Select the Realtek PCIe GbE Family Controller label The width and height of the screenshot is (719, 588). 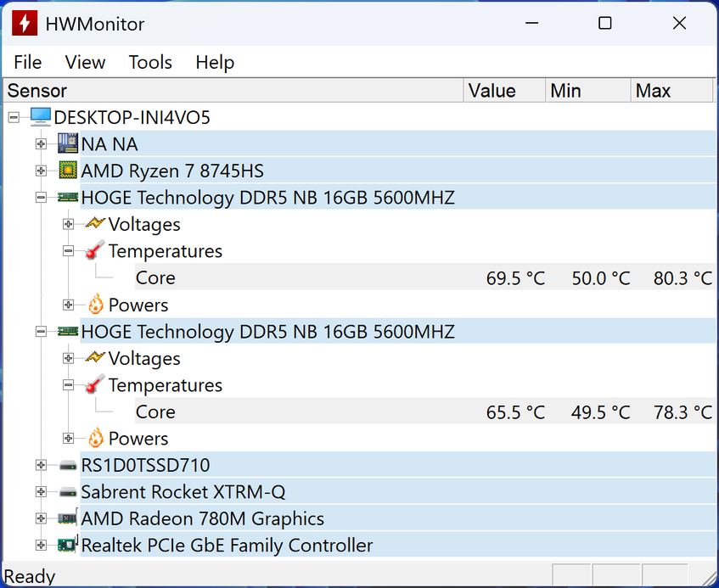[x=227, y=545]
